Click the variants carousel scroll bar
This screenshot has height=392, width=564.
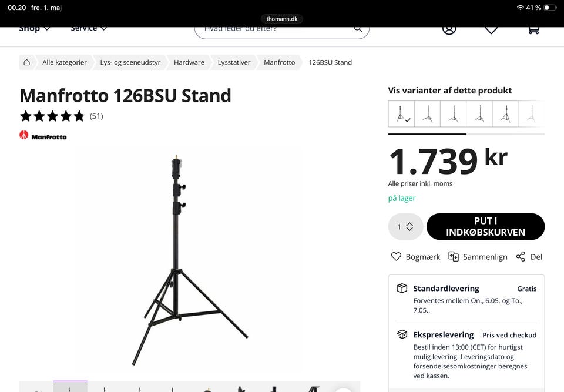coord(466,134)
